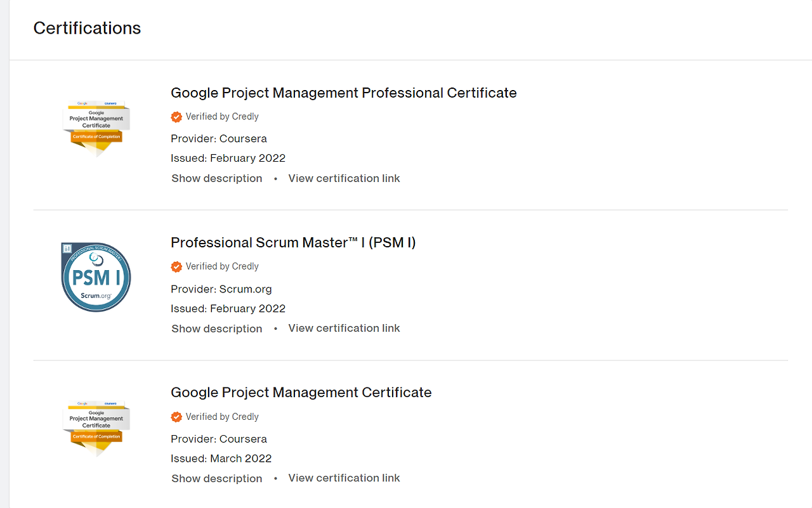The width and height of the screenshot is (812, 508).
Task: Click the PSM I Scrum.org badge image
Action: [96, 277]
